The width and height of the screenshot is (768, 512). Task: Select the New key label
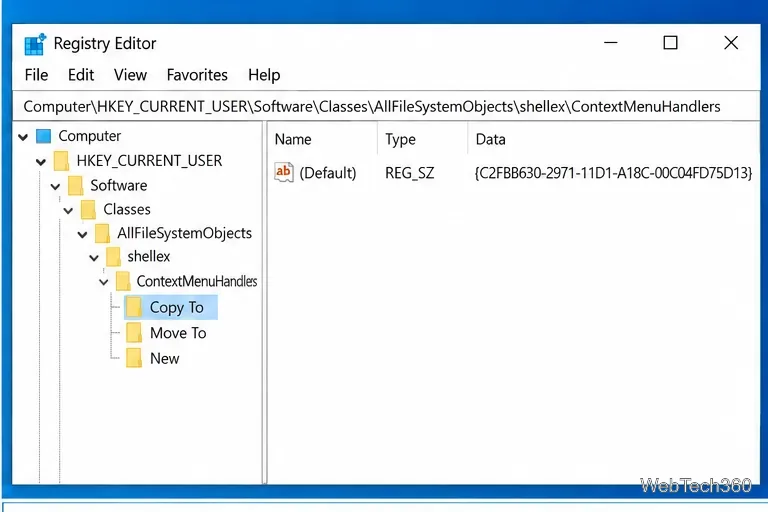tap(165, 358)
